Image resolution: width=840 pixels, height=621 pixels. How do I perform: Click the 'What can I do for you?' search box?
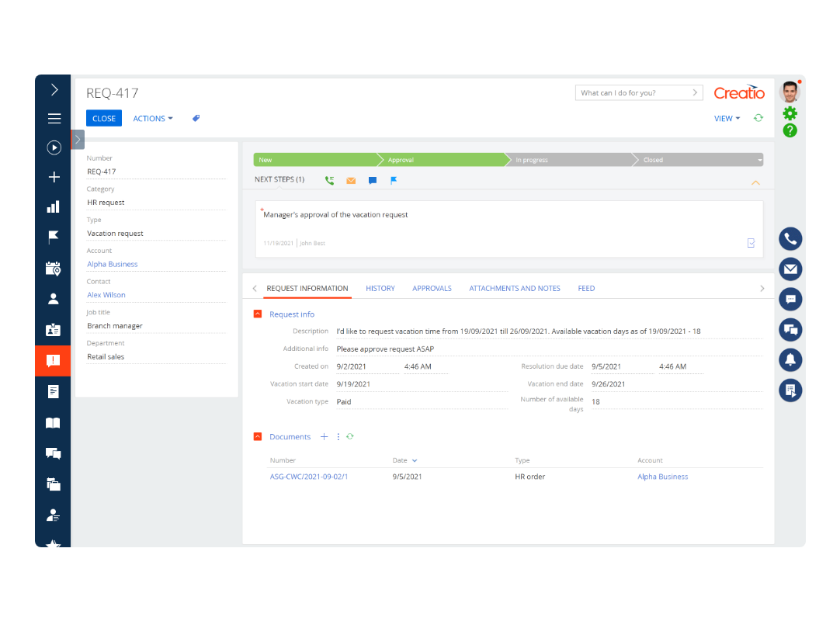(x=633, y=92)
